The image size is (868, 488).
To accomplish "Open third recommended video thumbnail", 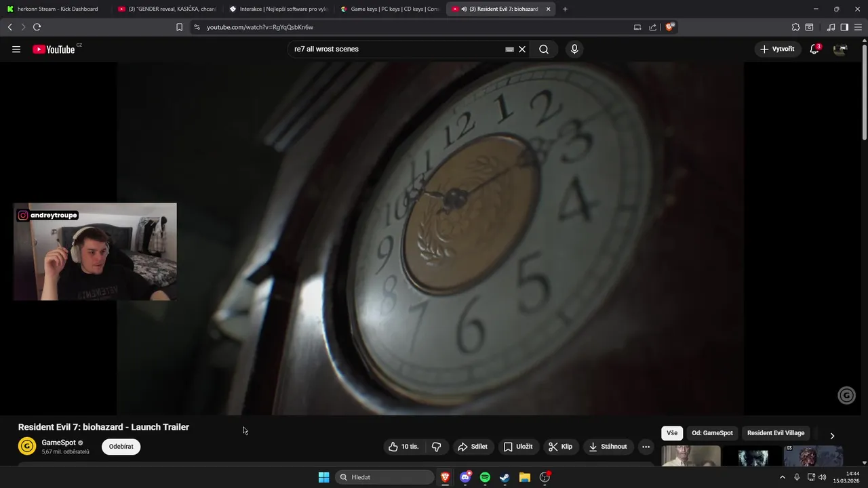I will (813, 455).
